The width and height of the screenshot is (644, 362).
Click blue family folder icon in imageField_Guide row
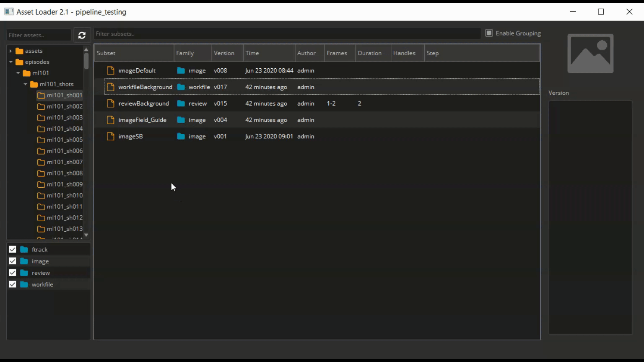click(x=181, y=120)
